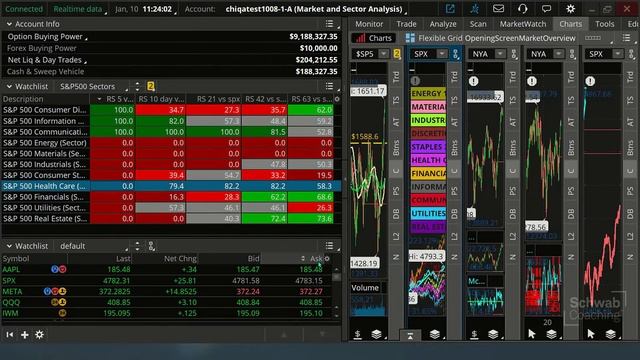The height and width of the screenshot is (360, 640).
Task: Open the chat bubble icon
Action: tap(546, 9)
